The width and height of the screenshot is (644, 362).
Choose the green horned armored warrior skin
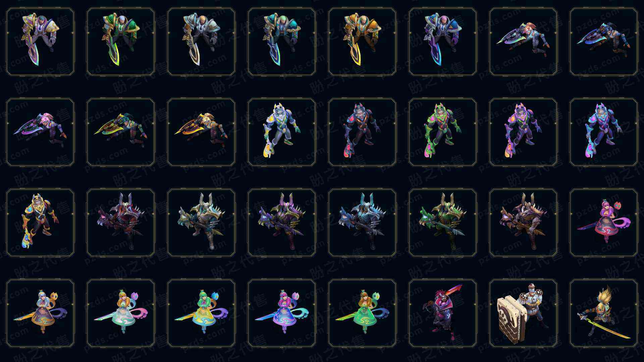tap(443, 223)
